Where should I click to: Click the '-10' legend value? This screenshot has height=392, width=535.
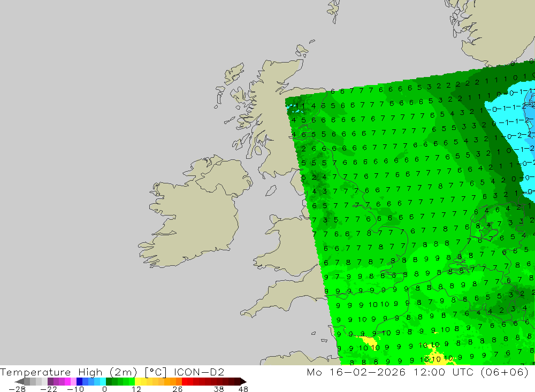coord(75,389)
